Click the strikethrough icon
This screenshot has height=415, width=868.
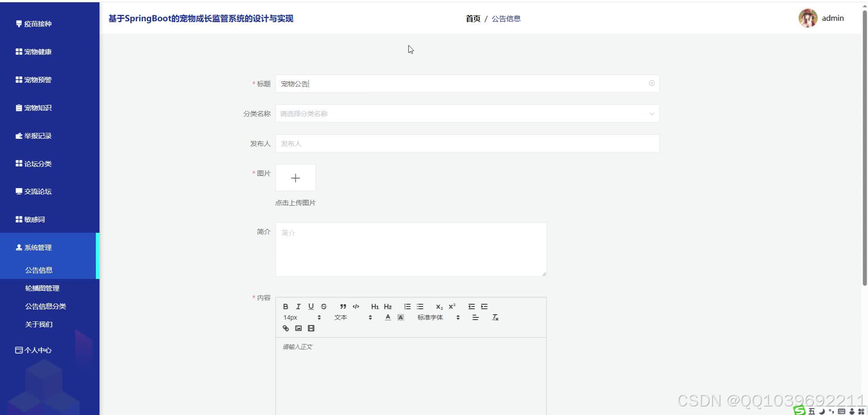[324, 307]
